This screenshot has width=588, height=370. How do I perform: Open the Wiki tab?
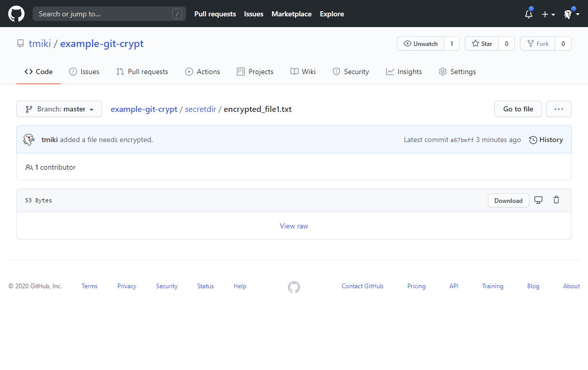point(303,72)
